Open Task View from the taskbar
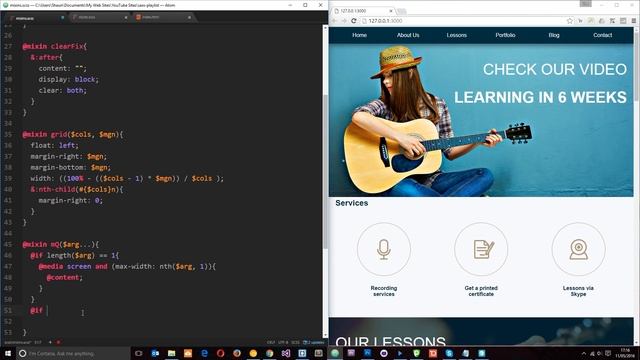 point(139,353)
